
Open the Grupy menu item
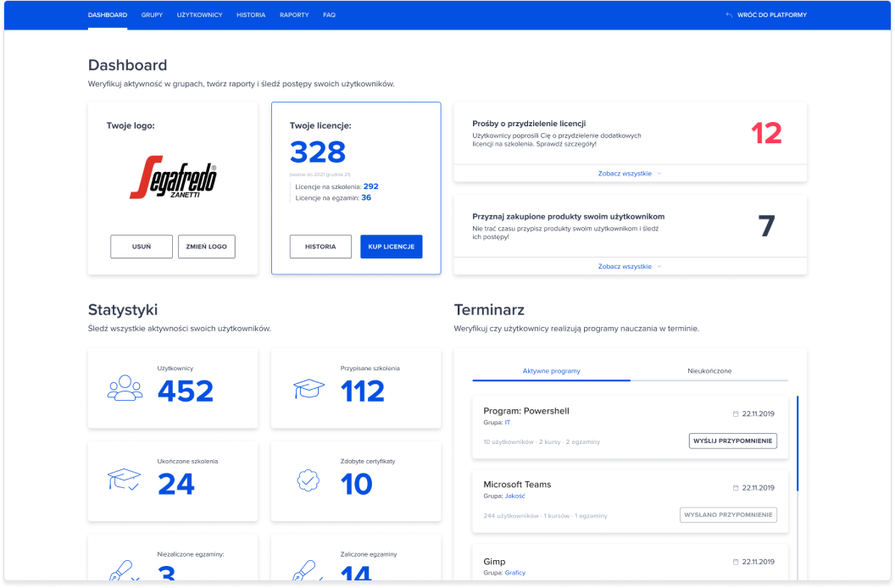152,15
